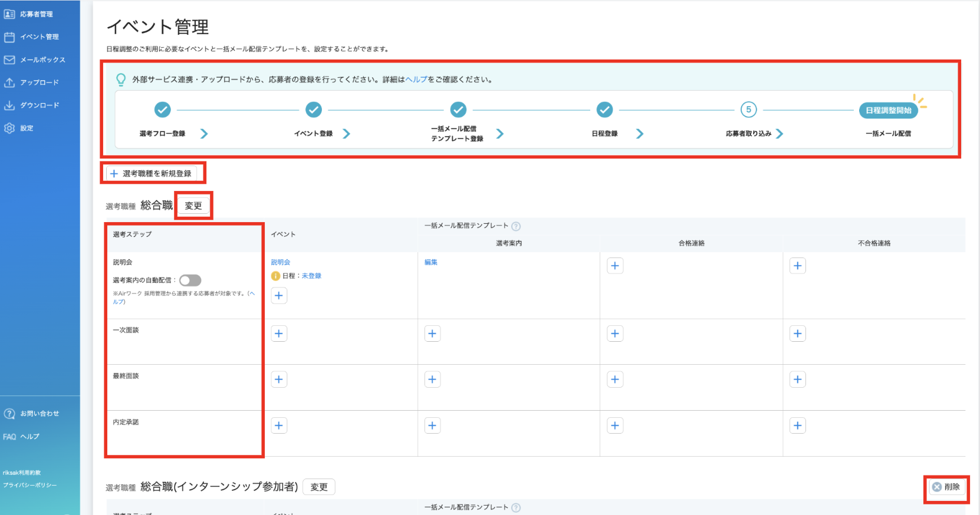Click 選考職種を新規登録 button

click(x=151, y=173)
